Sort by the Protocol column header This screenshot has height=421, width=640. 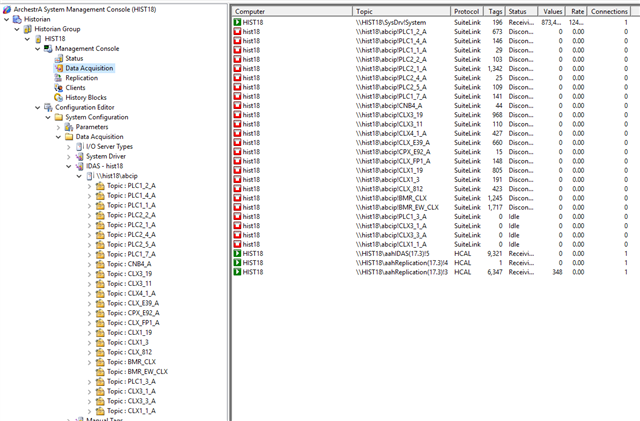[467, 11]
